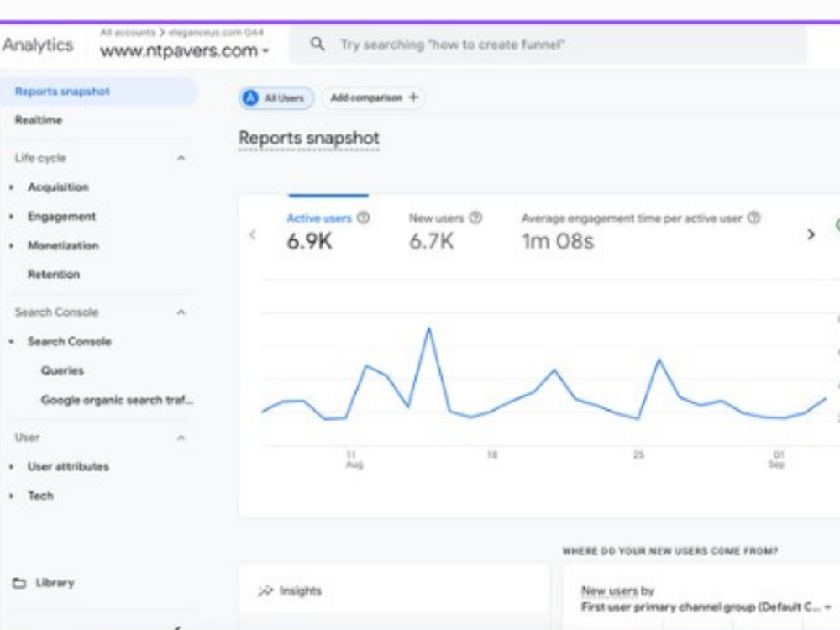Screen dimensions: 840x630
Task: Open Active users help icon
Action: [x=363, y=218]
